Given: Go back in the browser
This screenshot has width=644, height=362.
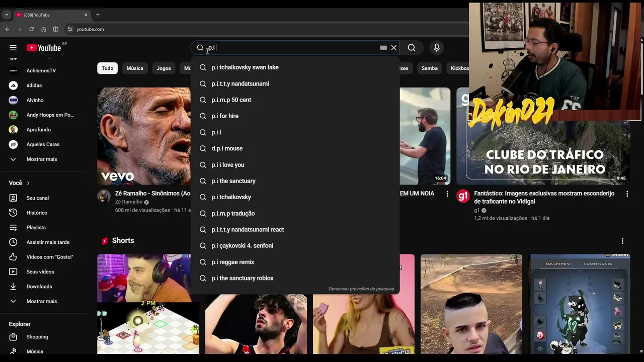Looking at the screenshot, I should [8, 29].
